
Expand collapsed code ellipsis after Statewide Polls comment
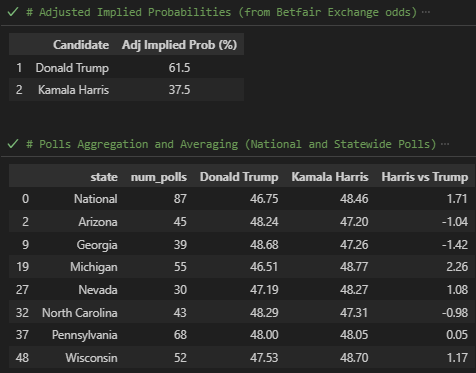click(x=445, y=144)
